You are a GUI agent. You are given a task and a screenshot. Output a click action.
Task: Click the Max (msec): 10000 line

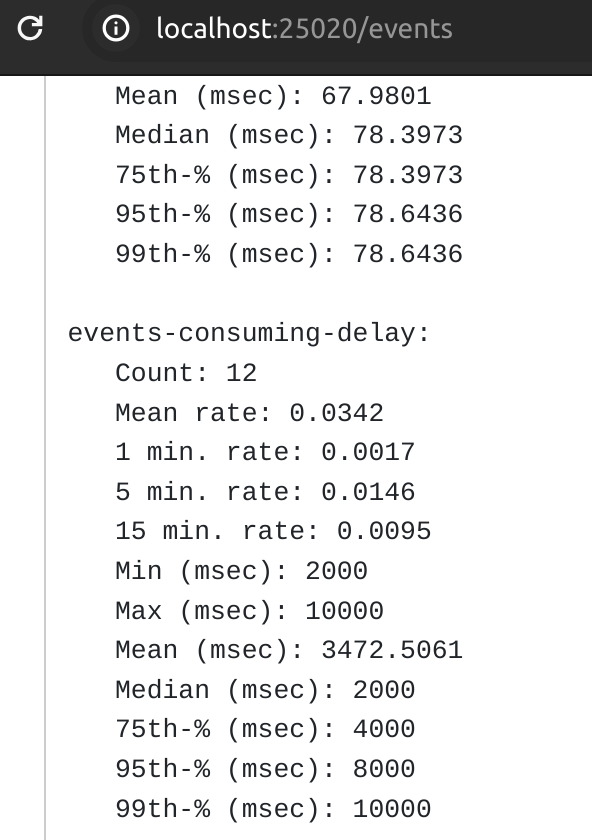(x=249, y=611)
